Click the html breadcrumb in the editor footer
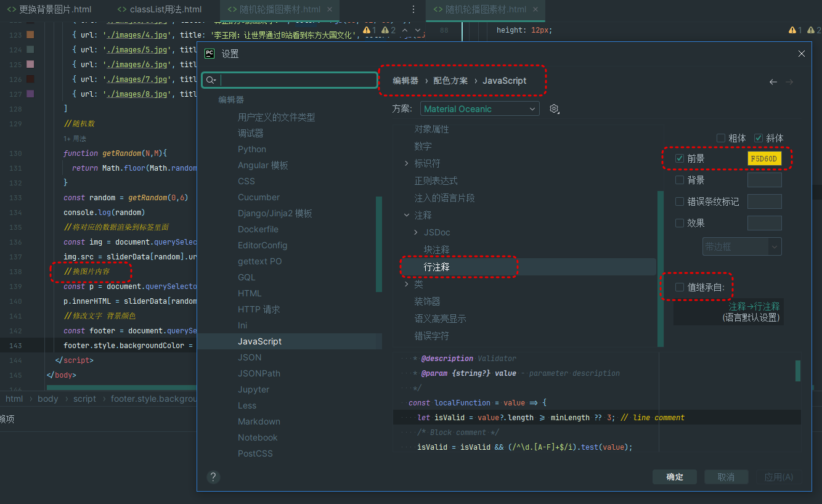The width and height of the screenshot is (822, 504). click(14, 399)
